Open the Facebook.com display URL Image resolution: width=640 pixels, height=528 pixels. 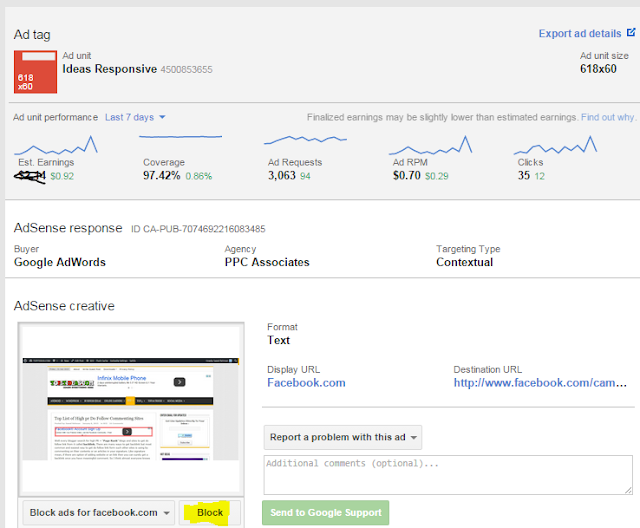pos(306,383)
